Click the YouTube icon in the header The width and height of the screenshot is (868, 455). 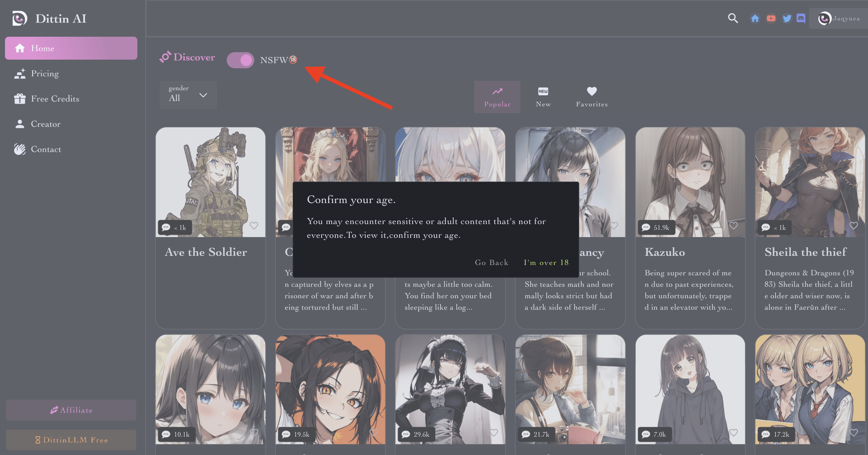point(771,18)
